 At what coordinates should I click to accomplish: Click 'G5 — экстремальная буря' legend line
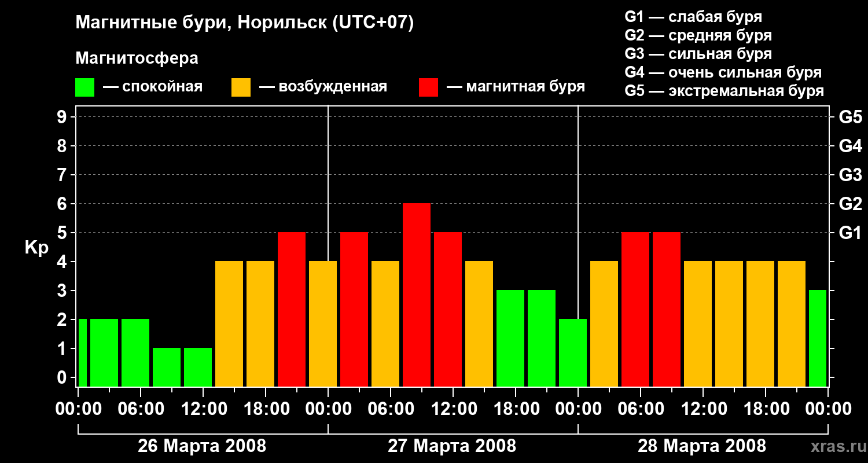pyautogui.click(x=724, y=91)
